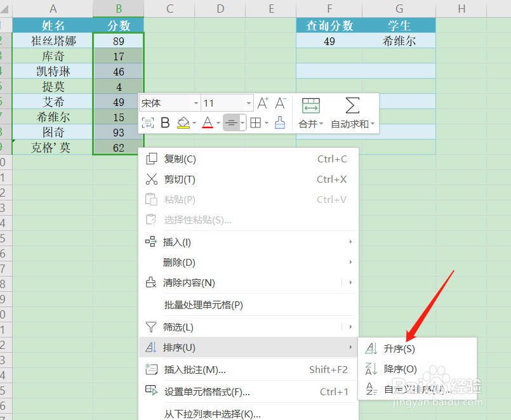Select the format painter brush icon
Viewport: 511px width, 420px height.
click(x=280, y=123)
